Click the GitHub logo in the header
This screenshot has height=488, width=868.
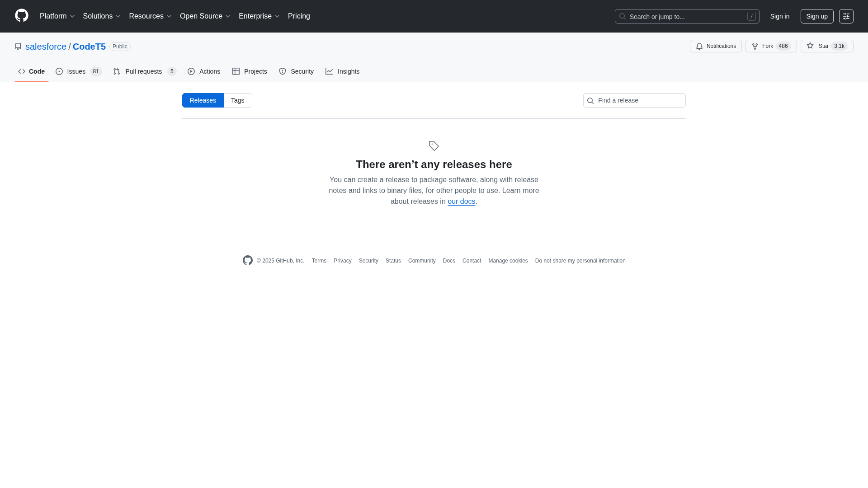pyautogui.click(x=22, y=16)
